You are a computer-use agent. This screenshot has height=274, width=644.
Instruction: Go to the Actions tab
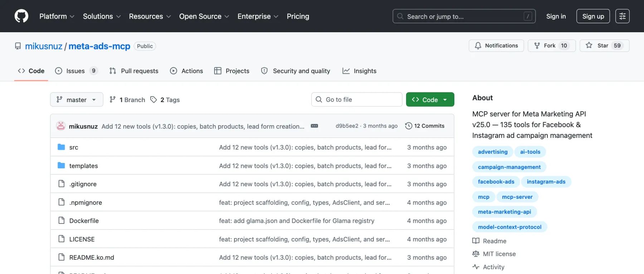(x=186, y=71)
